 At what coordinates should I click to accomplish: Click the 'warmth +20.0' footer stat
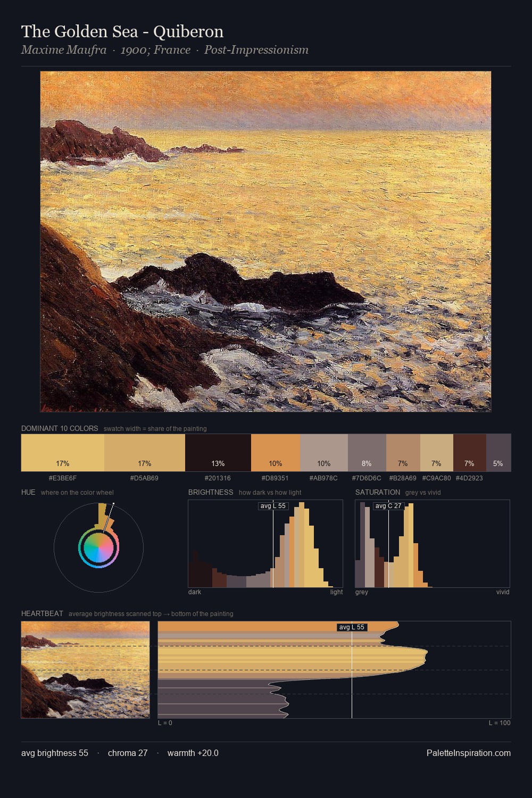click(x=193, y=753)
